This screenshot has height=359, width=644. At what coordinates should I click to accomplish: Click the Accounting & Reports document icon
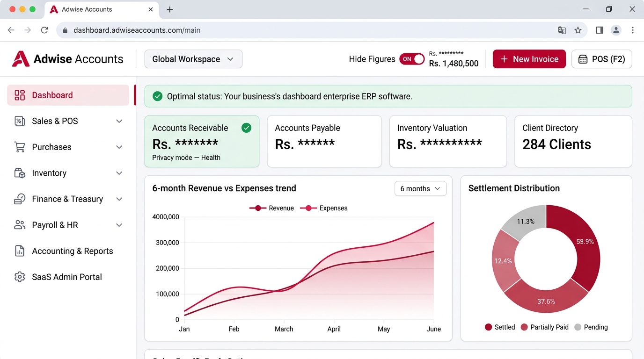(x=20, y=251)
